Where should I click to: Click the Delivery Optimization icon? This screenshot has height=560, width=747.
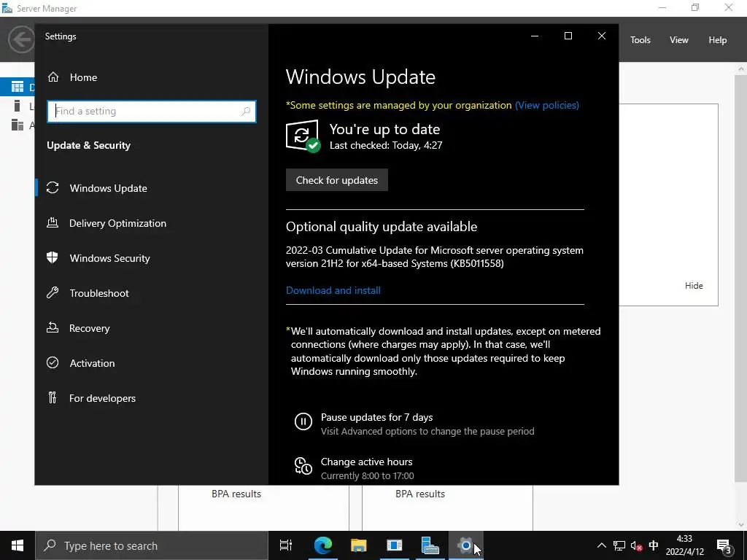pos(53,223)
